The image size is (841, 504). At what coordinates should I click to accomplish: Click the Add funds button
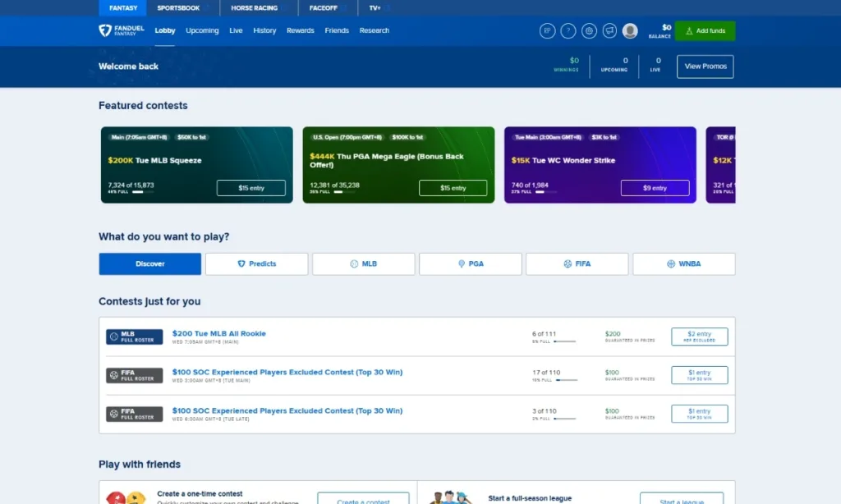(x=705, y=31)
